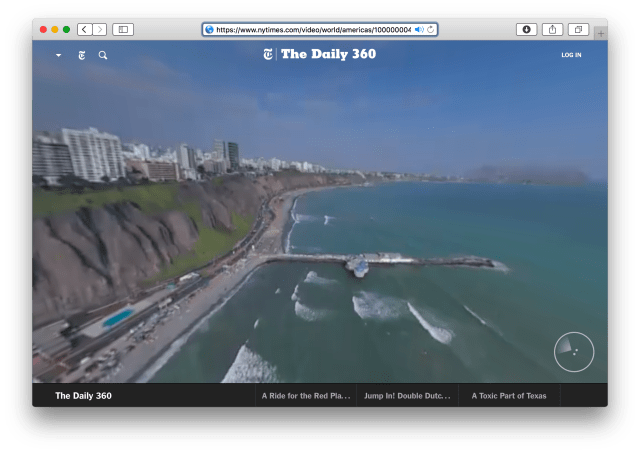Open the Safari downloads button
The image size is (640, 453).
point(527,29)
